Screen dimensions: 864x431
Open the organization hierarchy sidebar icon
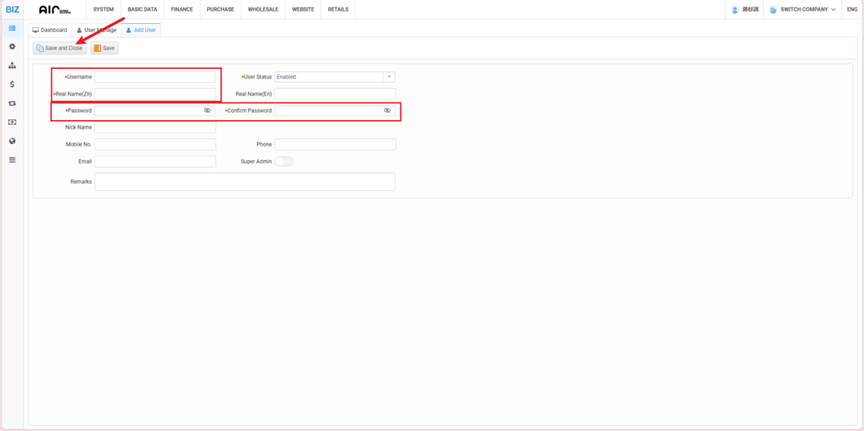tap(12, 66)
